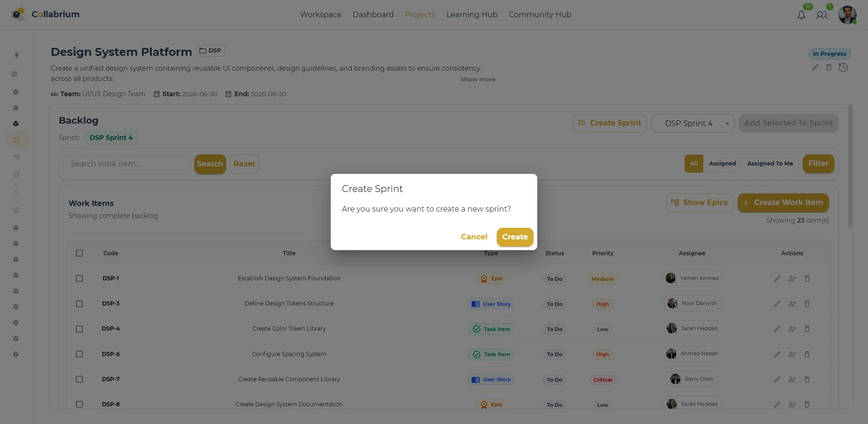The width and height of the screenshot is (868, 424).
Task: Click the Search button
Action: click(x=210, y=164)
